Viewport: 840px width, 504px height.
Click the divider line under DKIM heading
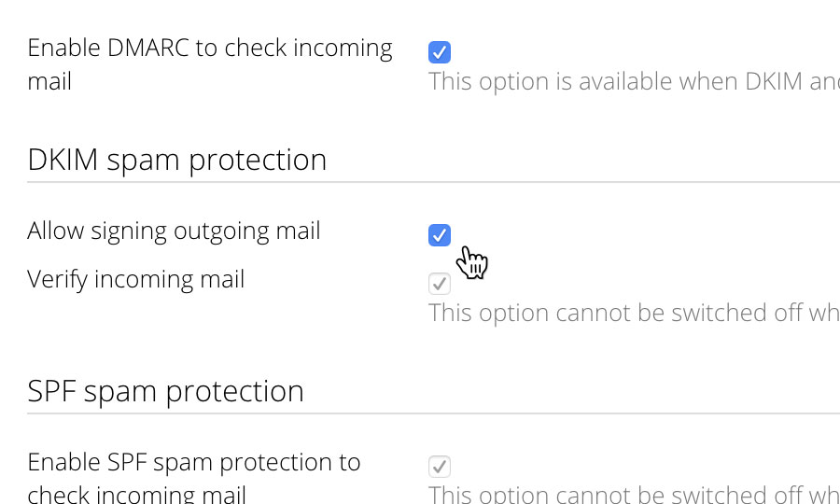[x=433, y=182]
